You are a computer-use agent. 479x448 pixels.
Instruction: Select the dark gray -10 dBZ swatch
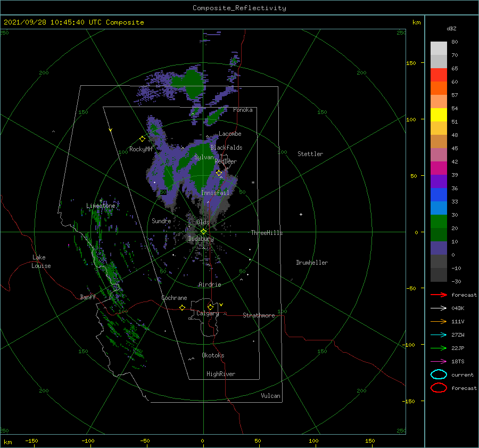coord(439,274)
